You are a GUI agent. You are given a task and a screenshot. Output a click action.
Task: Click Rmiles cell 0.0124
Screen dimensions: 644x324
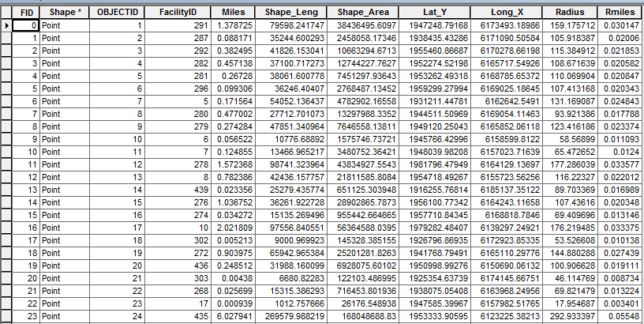point(620,153)
